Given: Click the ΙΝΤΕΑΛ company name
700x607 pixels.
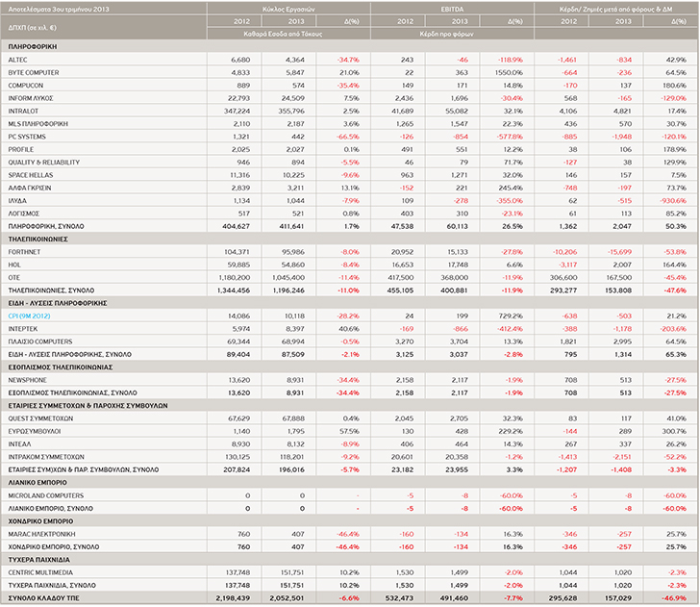Looking at the screenshot, I should (x=19, y=444).
